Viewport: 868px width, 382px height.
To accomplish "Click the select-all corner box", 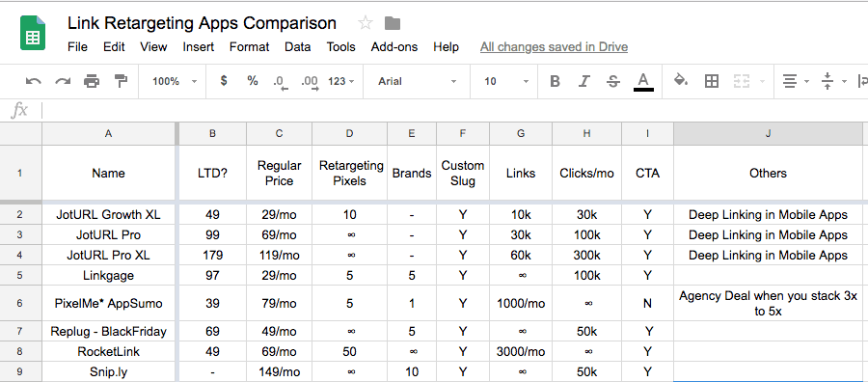I will [20, 133].
